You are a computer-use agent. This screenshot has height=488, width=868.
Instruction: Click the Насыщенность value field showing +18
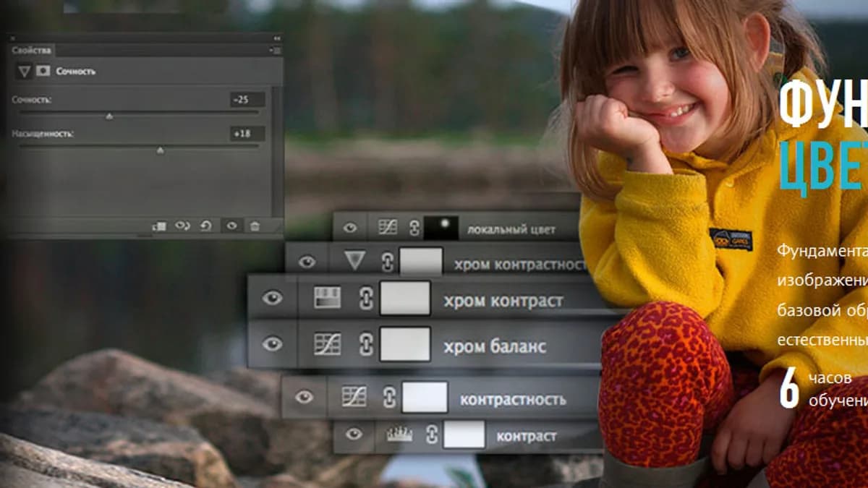pos(247,134)
